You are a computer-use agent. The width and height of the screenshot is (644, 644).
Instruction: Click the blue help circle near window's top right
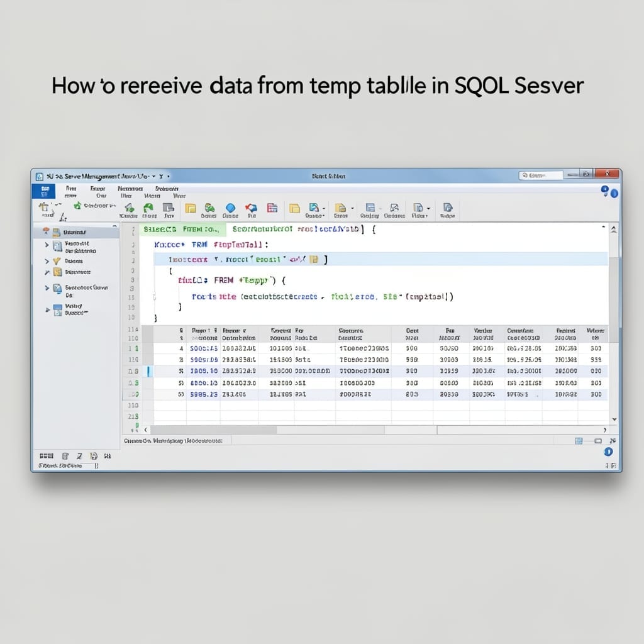(614, 194)
